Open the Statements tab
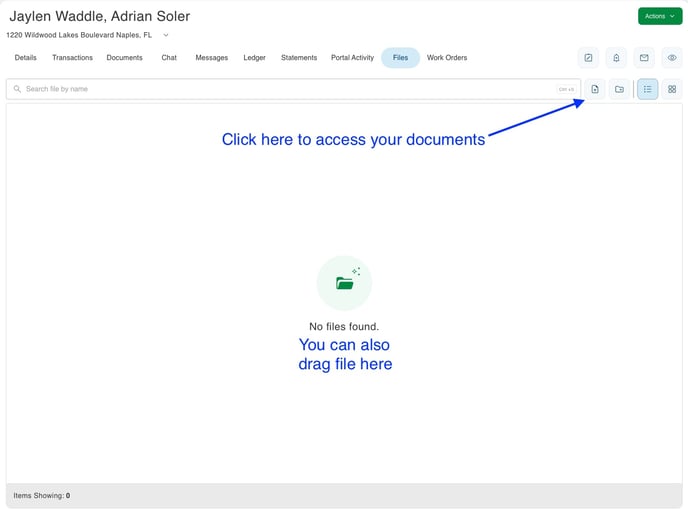 tap(299, 58)
